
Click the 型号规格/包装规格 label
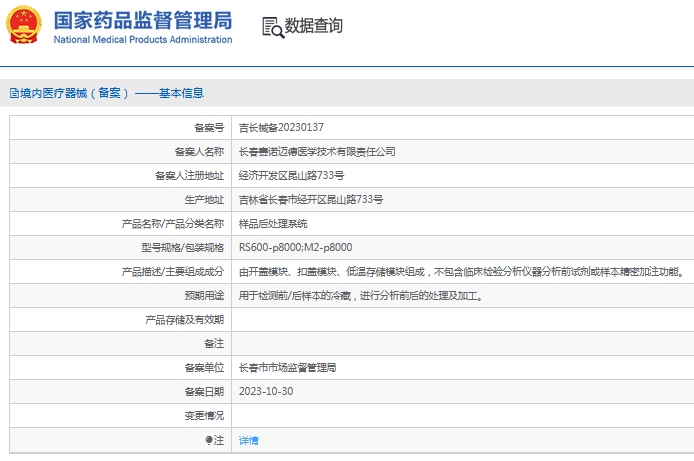(x=183, y=248)
